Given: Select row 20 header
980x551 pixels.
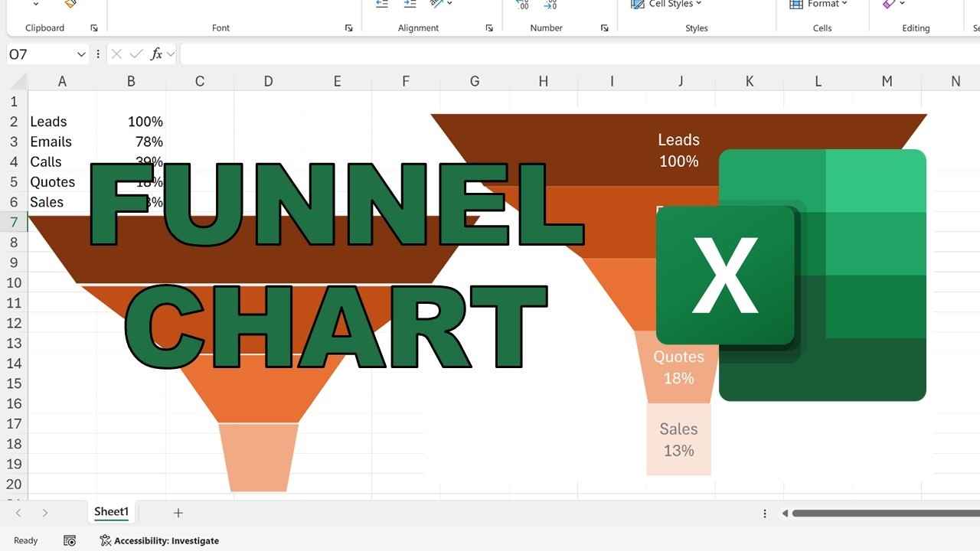Looking at the screenshot, I should pos(14,484).
